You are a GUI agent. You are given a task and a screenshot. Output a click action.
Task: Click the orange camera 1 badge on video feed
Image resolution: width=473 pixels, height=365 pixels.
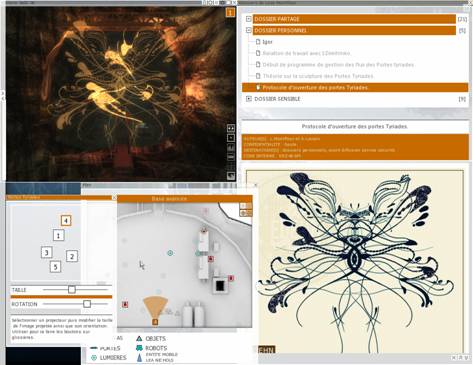(230, 13)
